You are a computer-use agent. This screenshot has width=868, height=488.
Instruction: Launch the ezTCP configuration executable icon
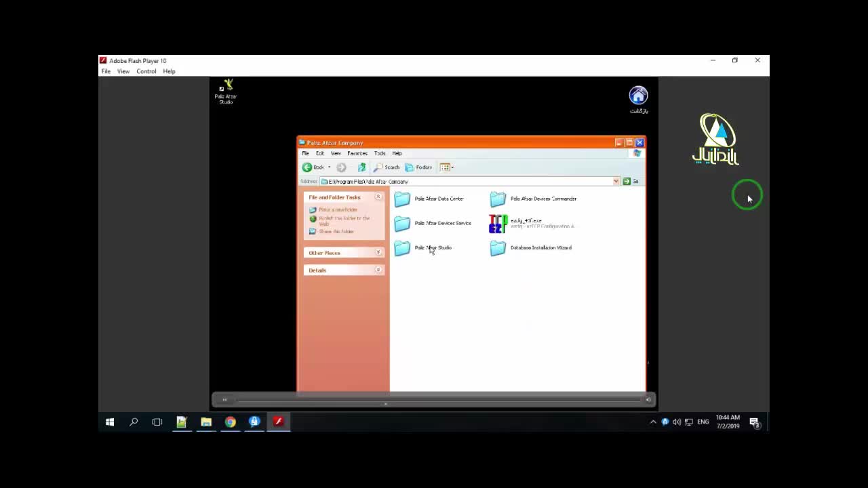(498, 224)
